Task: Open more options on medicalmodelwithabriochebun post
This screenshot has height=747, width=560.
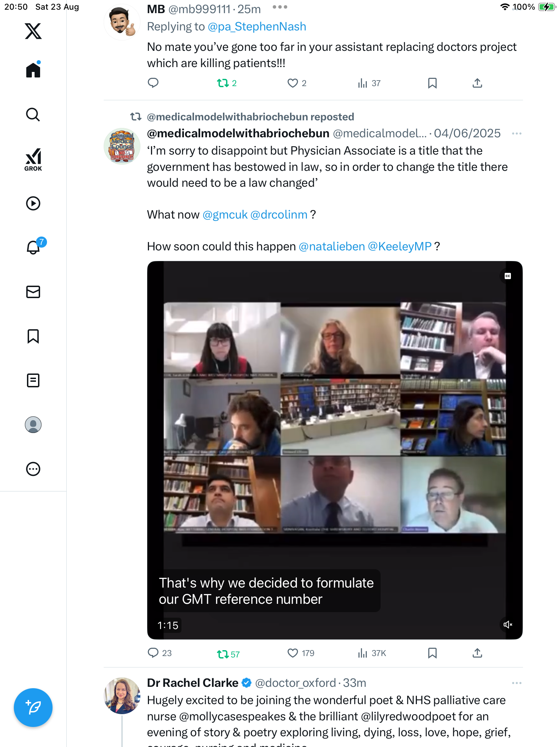Action: pos(517,133)
